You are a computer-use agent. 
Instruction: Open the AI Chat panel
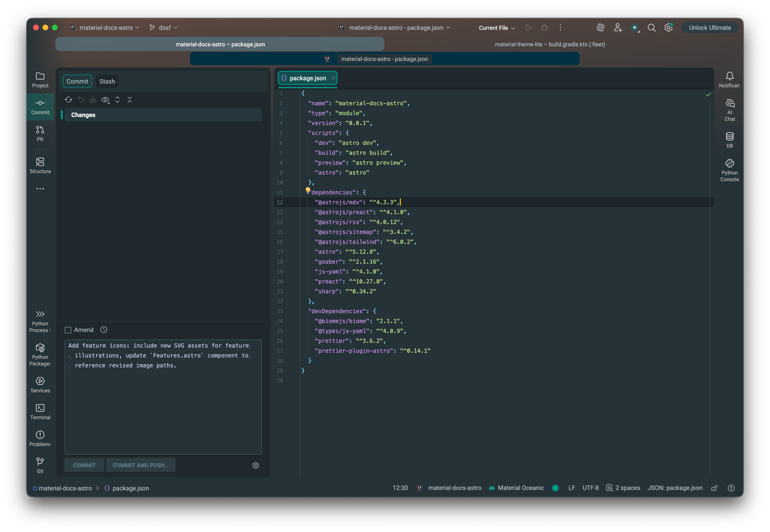[x=729, y=110]
